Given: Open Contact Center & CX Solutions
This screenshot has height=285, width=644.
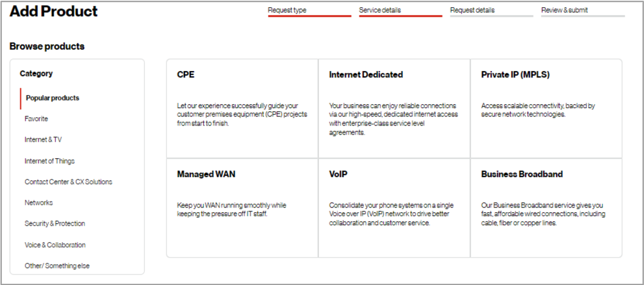Looking at the screenshot, I should (x=68, y=182).
